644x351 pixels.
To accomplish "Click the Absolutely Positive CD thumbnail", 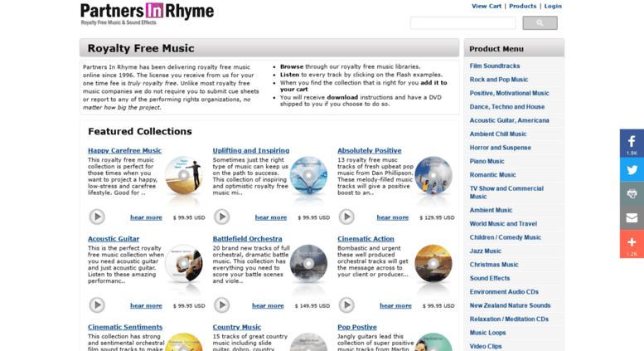I will click(433, 176).
